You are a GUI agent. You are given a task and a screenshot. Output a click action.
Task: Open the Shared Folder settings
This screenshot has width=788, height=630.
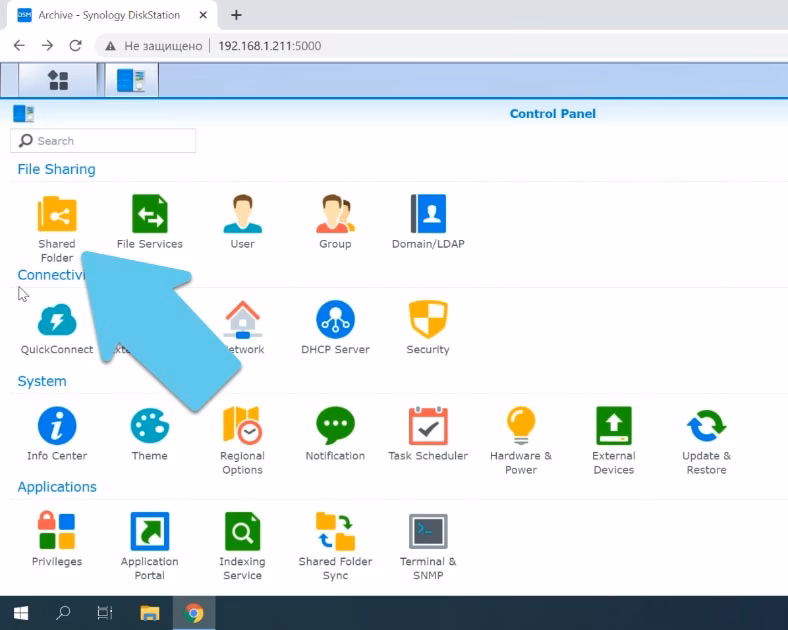(57, 215)
